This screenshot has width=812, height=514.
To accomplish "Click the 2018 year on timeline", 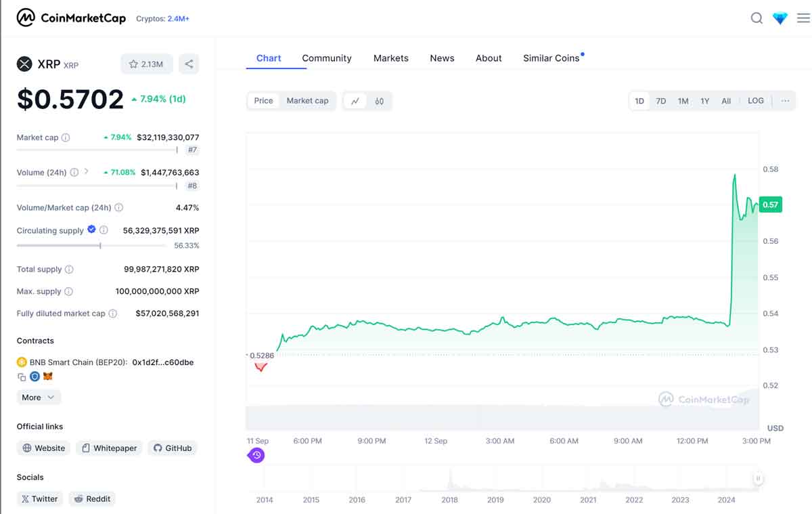I will tap(449, 500).
